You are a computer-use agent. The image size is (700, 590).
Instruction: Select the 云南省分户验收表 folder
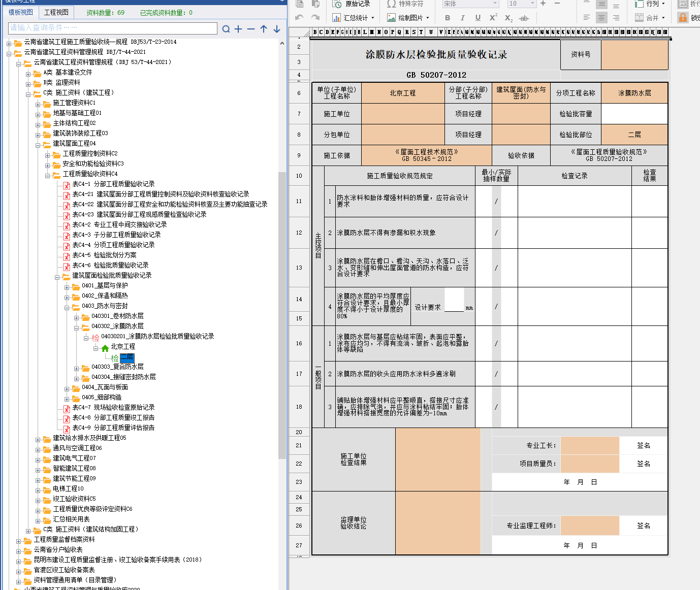pyautogui.click(x=58, y=549)
